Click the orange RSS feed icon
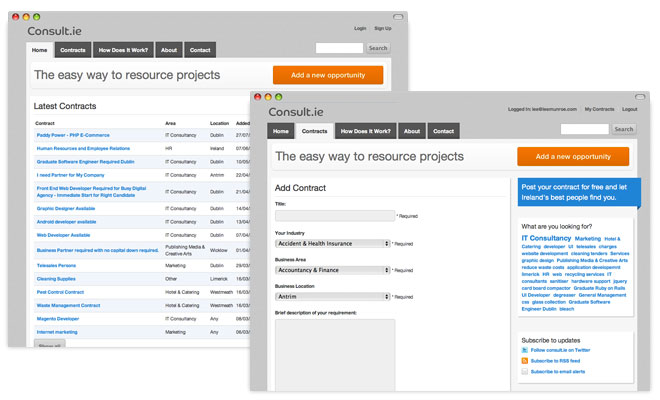 click(524, 360)
